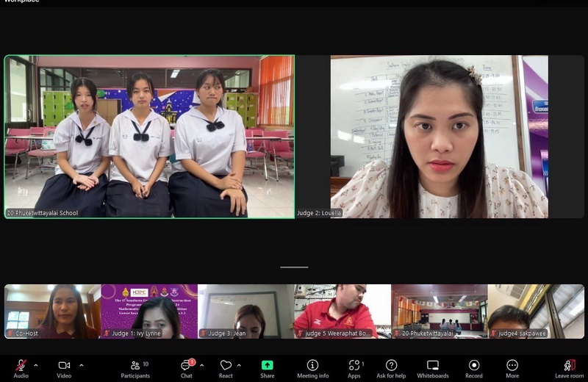Click the red chat notification badge
588x382 pixels.
(192, 361)
